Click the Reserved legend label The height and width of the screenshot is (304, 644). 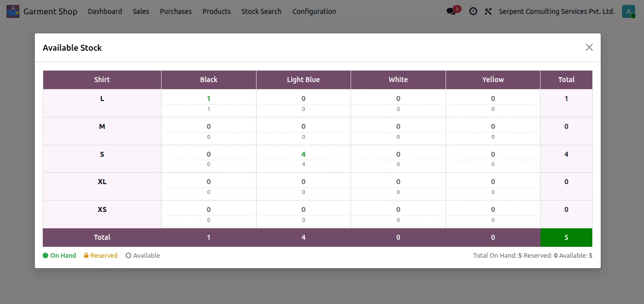click(x=104, y=256)
